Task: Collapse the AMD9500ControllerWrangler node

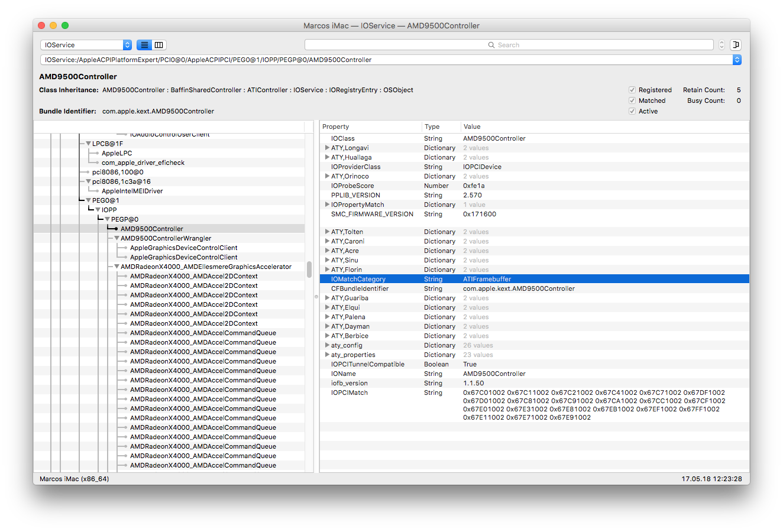Action: click(117, 238)
